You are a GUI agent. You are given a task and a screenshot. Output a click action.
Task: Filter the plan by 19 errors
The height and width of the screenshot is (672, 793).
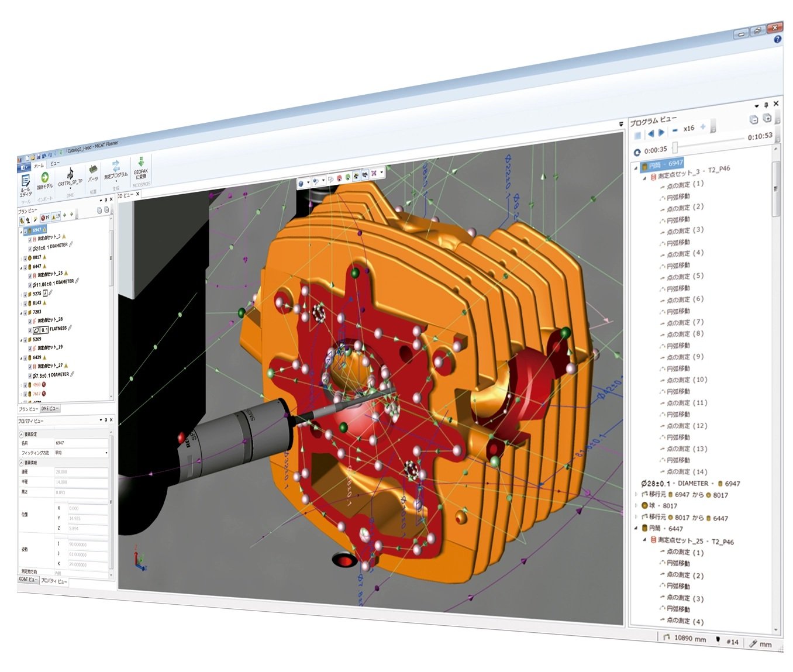tap(44, 218)
